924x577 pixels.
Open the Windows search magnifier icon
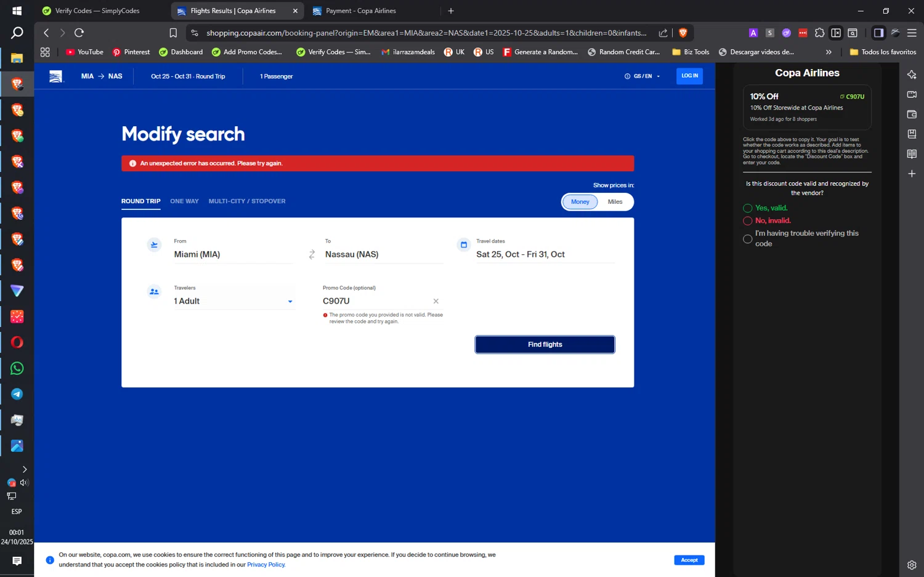[x=17, y=33]
